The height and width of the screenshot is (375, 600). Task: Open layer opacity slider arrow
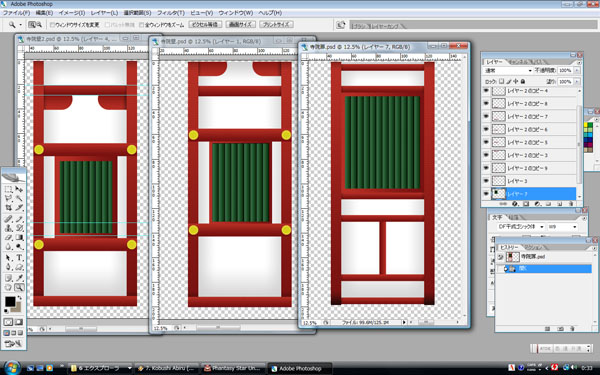tap(577, 70)
